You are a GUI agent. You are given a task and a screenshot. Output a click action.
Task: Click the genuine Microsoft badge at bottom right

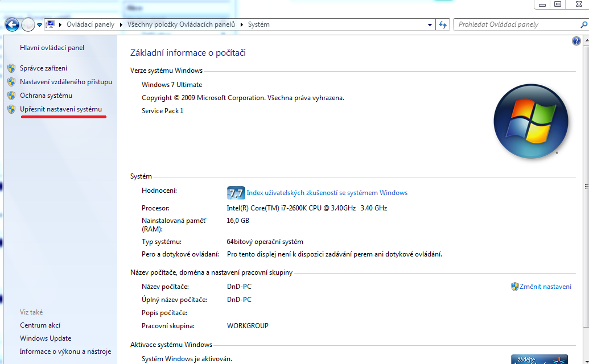539,359
